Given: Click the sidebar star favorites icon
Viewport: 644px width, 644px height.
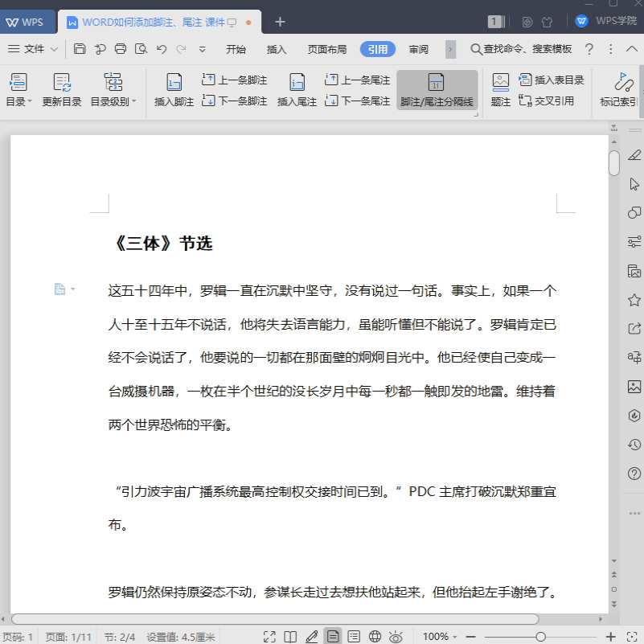Looking at the screenshot, I should [634, 300].
